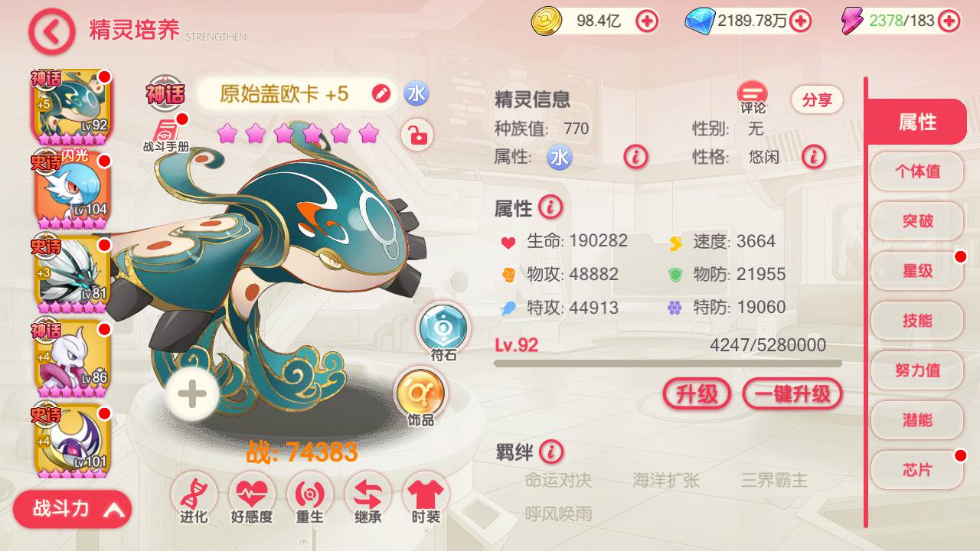Edit name with the pencil icon
This screenshot has width=980, height=551.
[381, 94]
